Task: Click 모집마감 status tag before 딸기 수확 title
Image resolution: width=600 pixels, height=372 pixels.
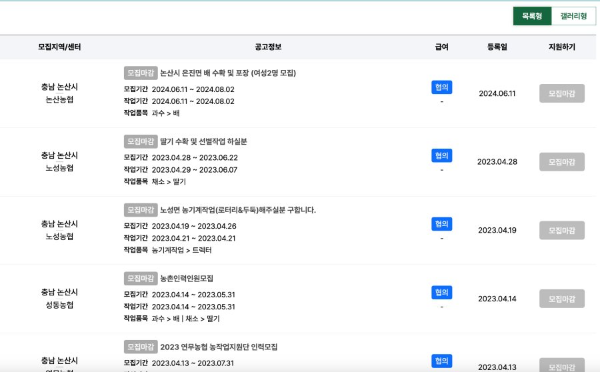Action: coord(140,141)
